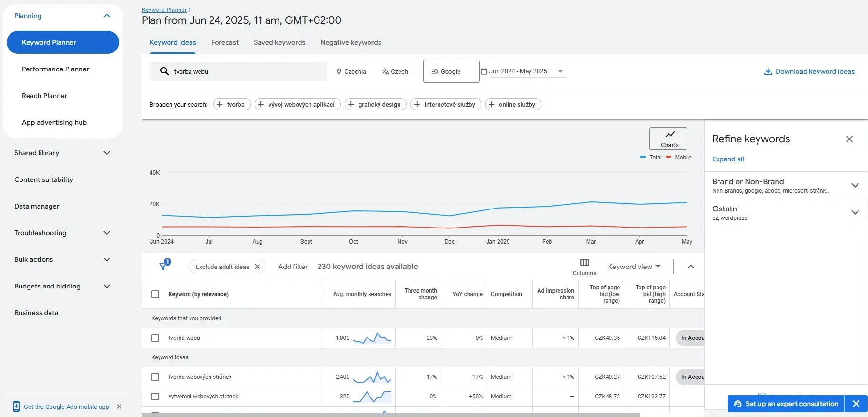Click the search magnifier icon
Viewport: 868px width, 417px height.
[x=164, y=71]
